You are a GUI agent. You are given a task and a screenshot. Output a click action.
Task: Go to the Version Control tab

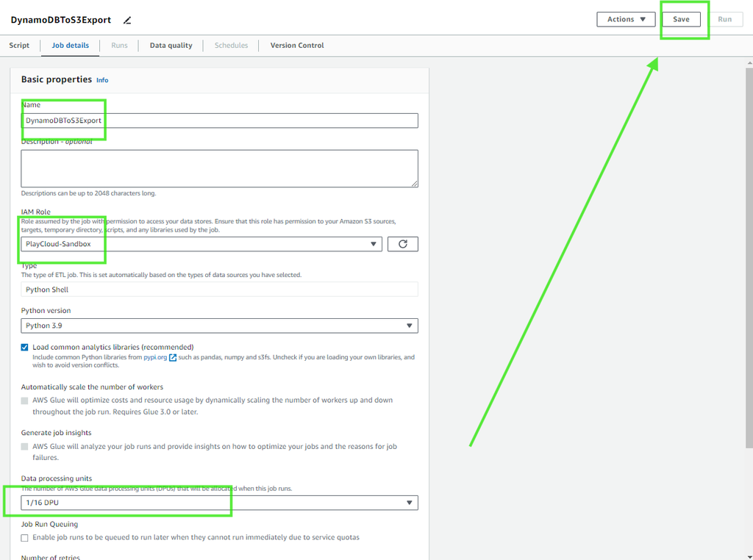[297, 46]
